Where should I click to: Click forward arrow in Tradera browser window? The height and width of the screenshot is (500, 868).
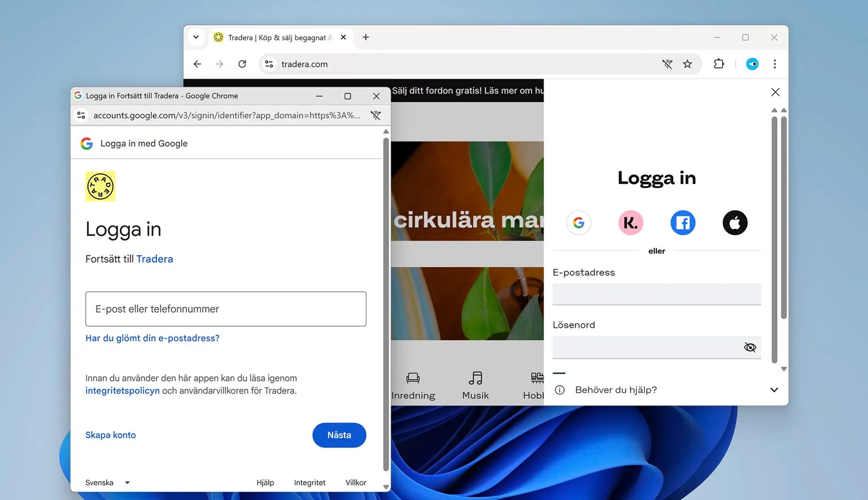pyautogui.click(x=220, y=64)
